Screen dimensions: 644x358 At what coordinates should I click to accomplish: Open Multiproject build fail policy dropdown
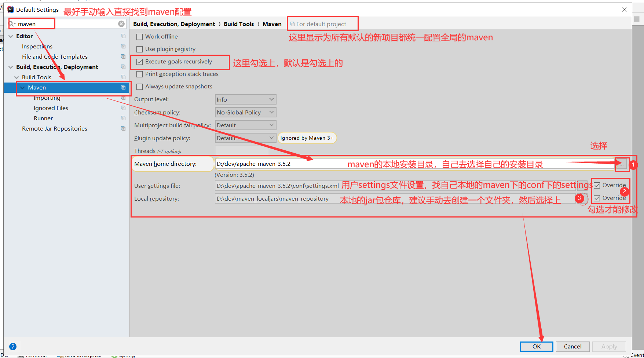(245, 125)
